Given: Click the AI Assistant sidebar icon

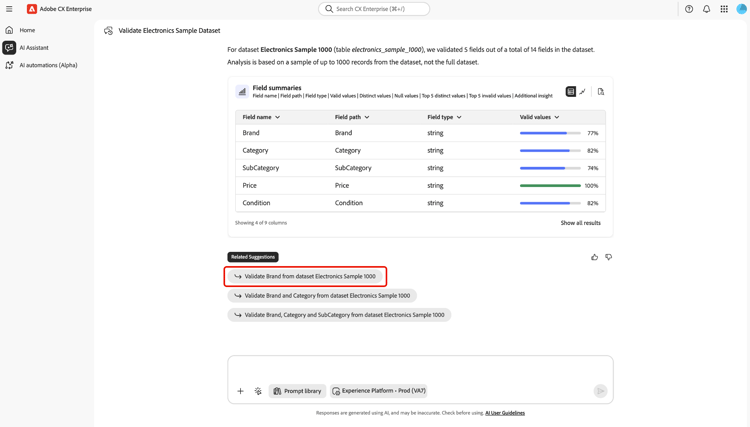Looking at the screenshot, I should (x=9, y=47).
